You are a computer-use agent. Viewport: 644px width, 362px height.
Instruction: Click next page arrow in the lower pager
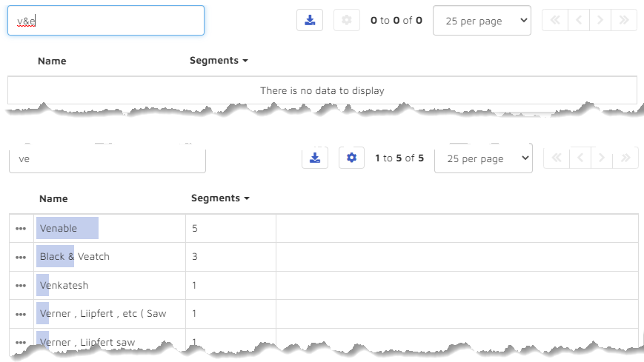coord(601,158)
